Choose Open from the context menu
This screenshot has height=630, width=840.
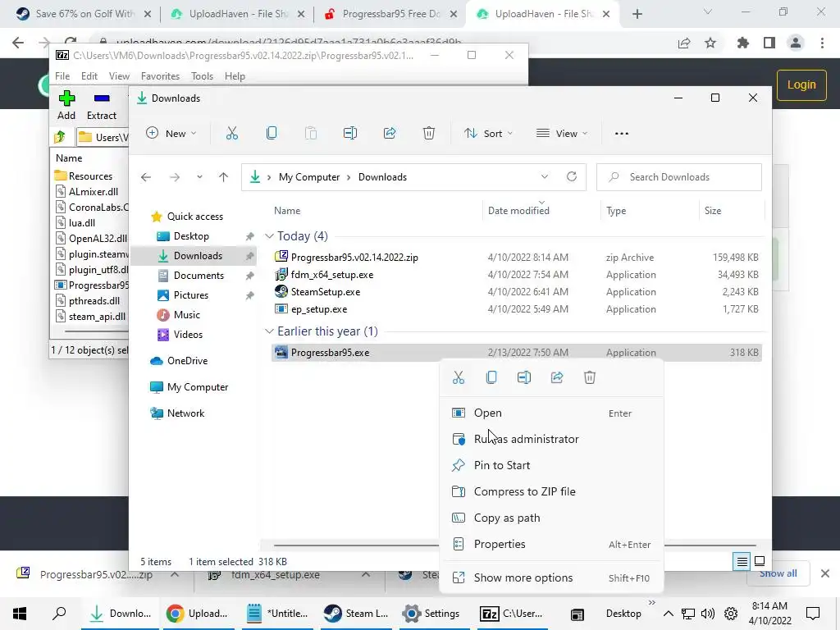tap(551, 413)
